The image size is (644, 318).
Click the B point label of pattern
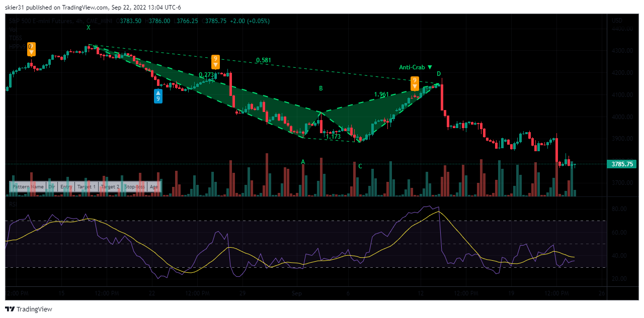320,88
